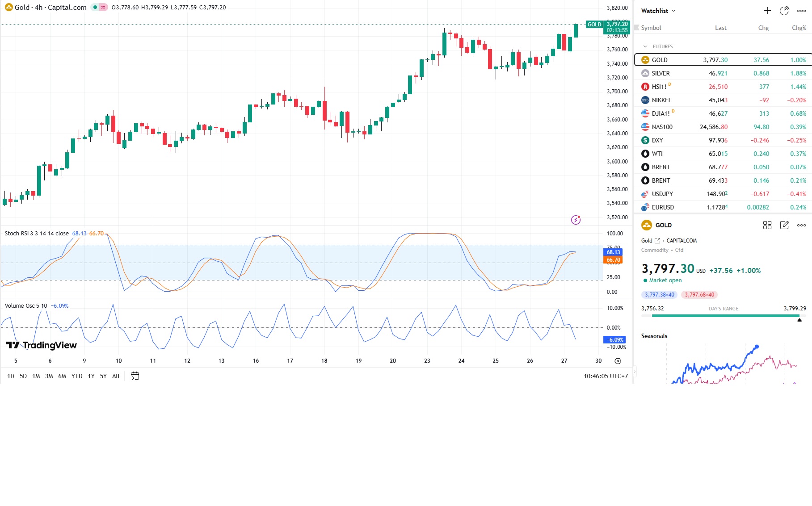The height and width of the screenshot is (506, 812).
Task: Open the GOLD details three-dot menu
Action: 801,225
